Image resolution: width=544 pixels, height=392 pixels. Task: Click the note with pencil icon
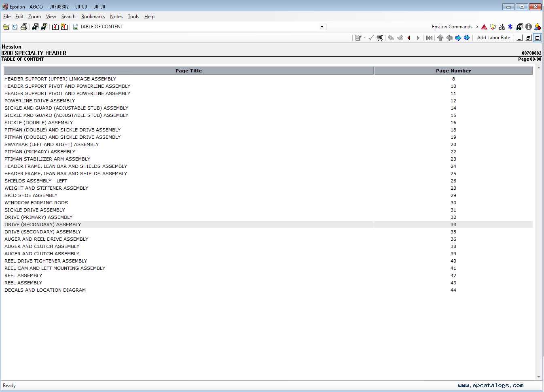(358, 38)
